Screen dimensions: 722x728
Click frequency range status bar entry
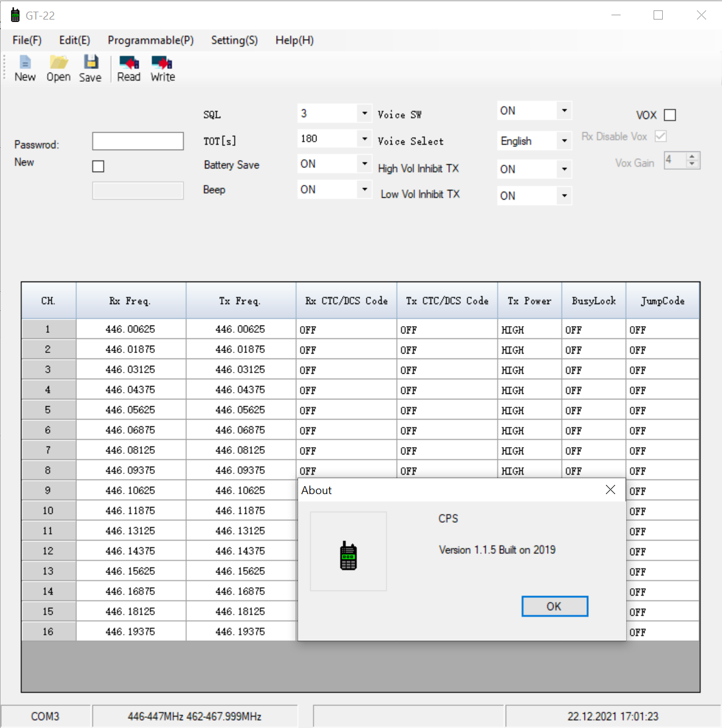(x=194, y=716)
